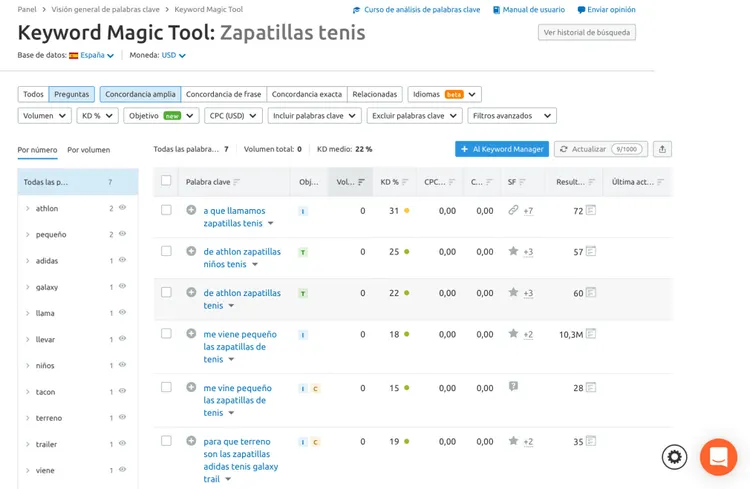Open Manual de usuario link
The image size is (750, 489).
(x=529, y=10)
